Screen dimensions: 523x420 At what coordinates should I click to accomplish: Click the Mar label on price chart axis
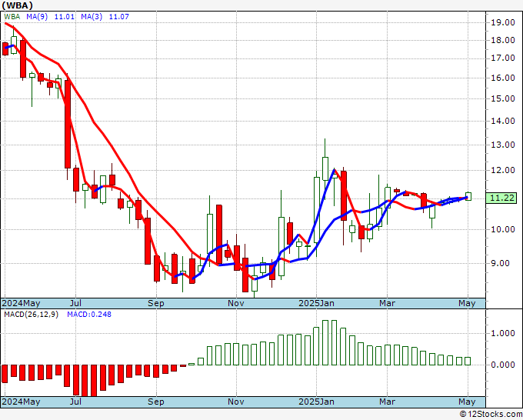(387, 303)
